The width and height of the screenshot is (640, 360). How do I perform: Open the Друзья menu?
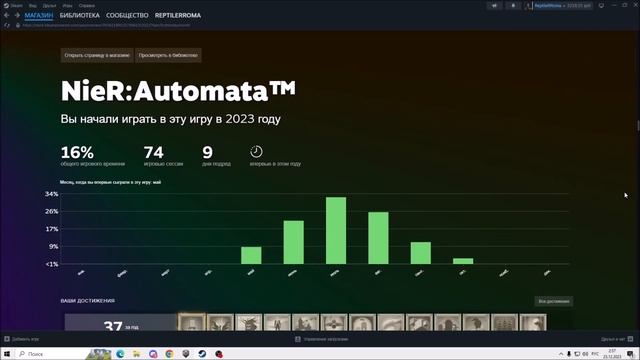49,6
